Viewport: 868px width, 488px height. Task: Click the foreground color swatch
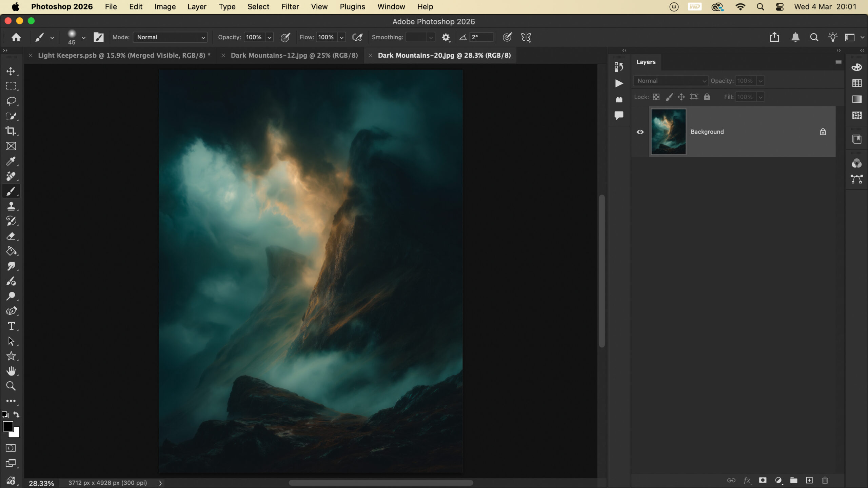tap(8, 426)
